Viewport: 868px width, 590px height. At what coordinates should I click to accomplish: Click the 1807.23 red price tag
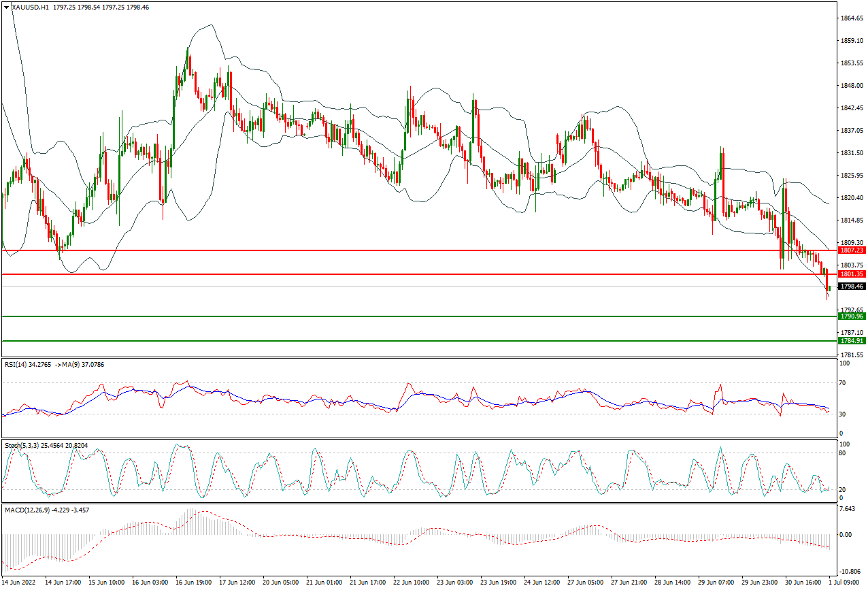[x=852, y=250]
